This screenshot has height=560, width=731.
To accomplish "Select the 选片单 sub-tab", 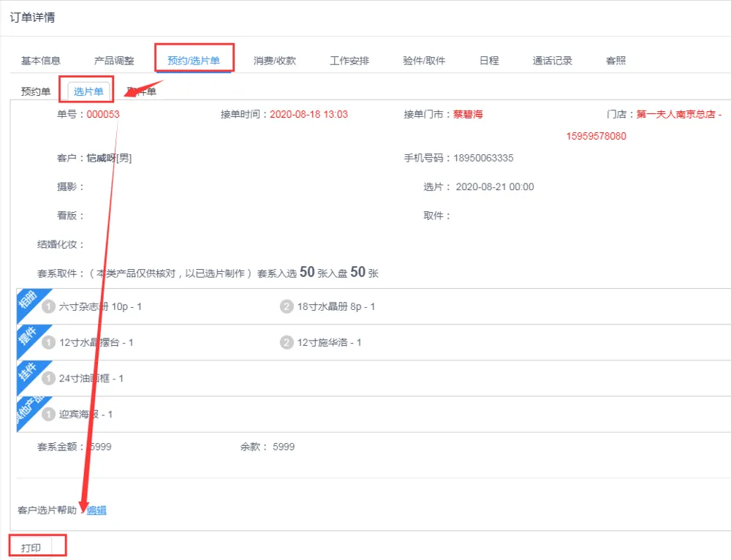I will [x=88, y=91].
